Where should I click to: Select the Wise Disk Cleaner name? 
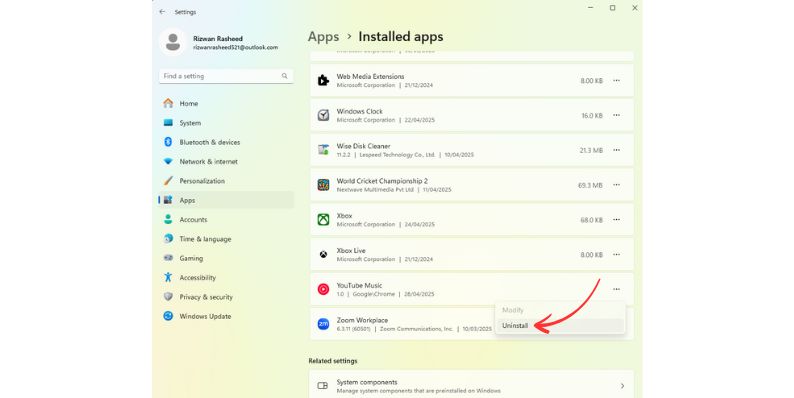coord(363,146)
